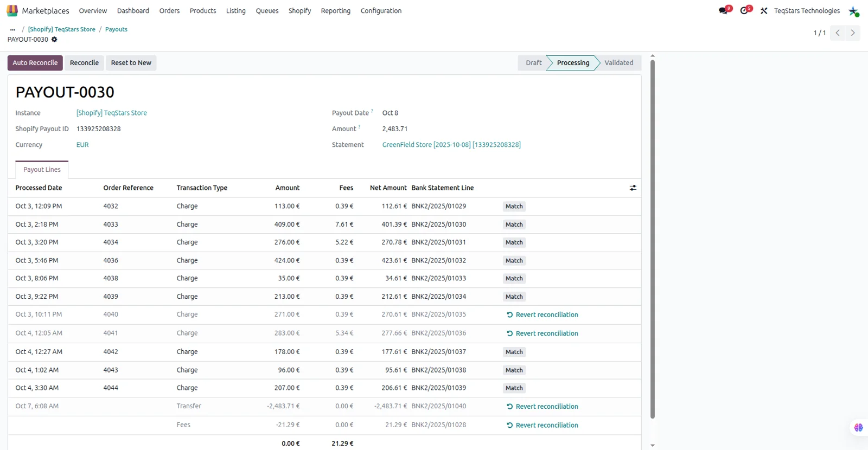Go to the next record arrow

click(x=853, y=33)
